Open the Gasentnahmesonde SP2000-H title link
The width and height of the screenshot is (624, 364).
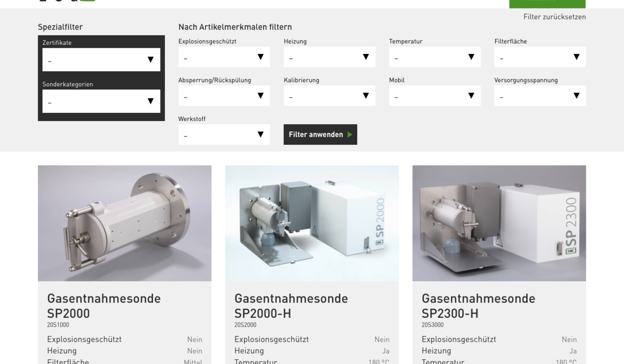coord(291,306)
